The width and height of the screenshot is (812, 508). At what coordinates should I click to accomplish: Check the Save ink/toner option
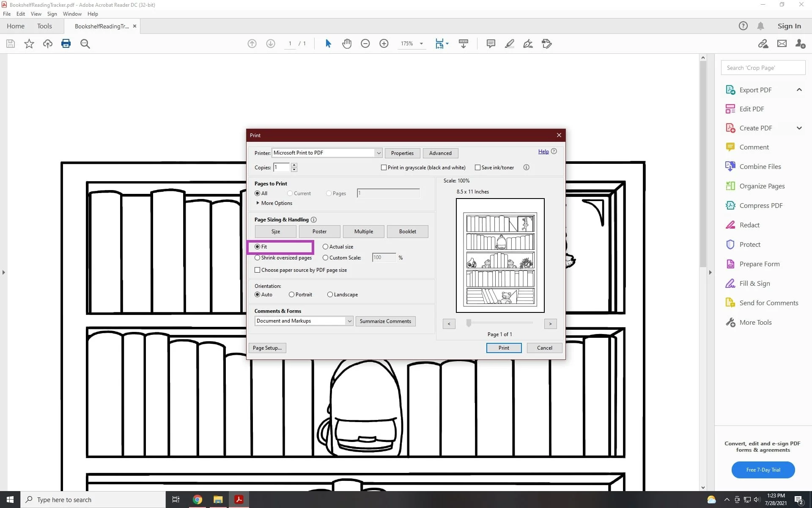pyautogui.click(x=478, y=167)
